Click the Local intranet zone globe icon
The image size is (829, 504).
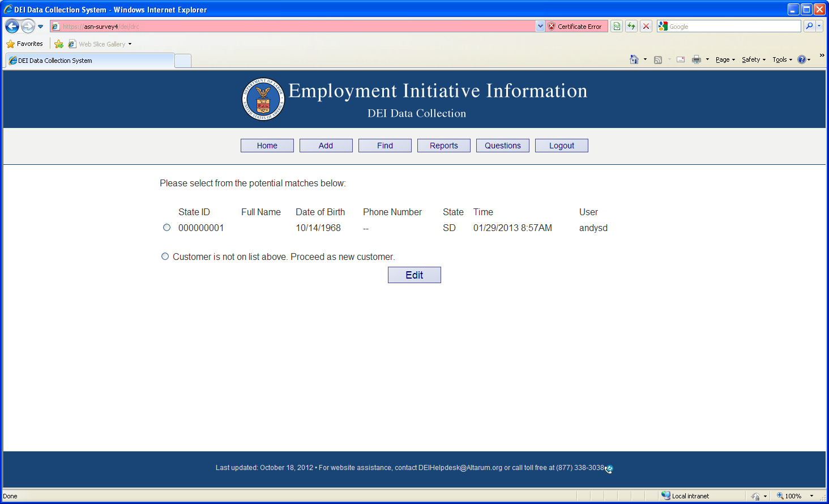coord(666,496)
